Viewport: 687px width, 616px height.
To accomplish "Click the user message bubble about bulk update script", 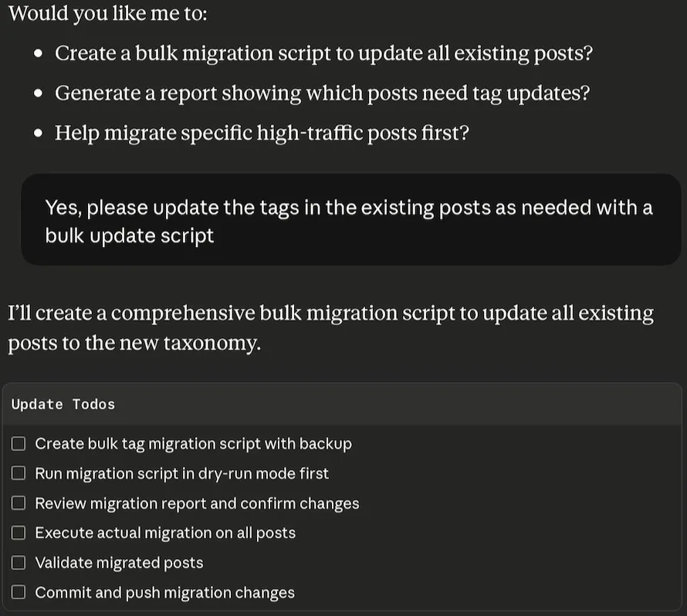I will (349, 221).
